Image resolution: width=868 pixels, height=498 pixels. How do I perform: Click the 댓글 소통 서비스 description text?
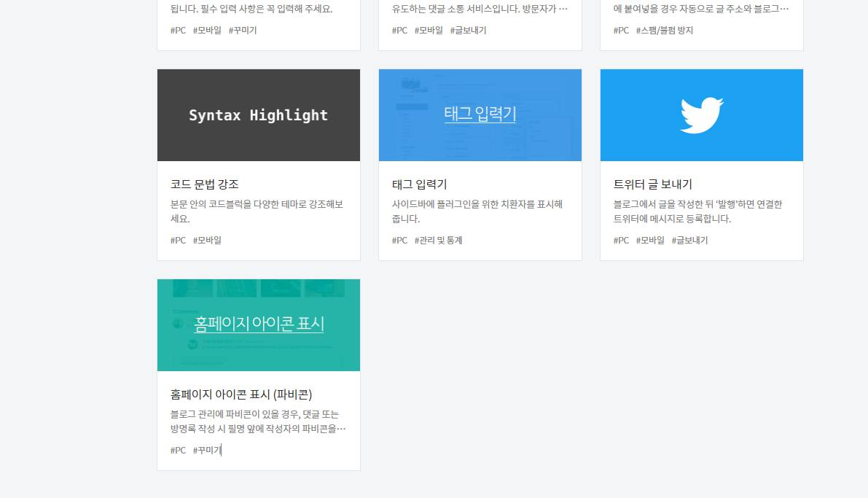(x=480, y=9)
